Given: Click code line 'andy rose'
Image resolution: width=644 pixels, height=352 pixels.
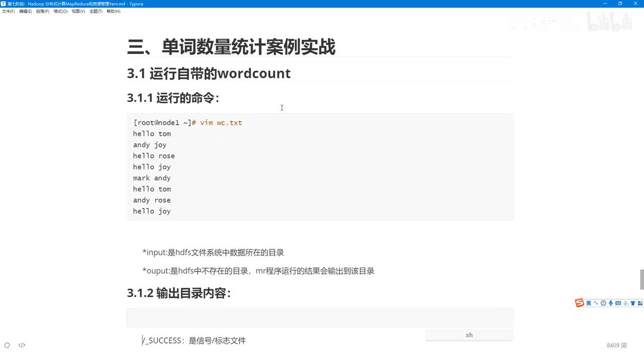Looking at the screenshot, I should pyautogui.click(x=152, y=200).
